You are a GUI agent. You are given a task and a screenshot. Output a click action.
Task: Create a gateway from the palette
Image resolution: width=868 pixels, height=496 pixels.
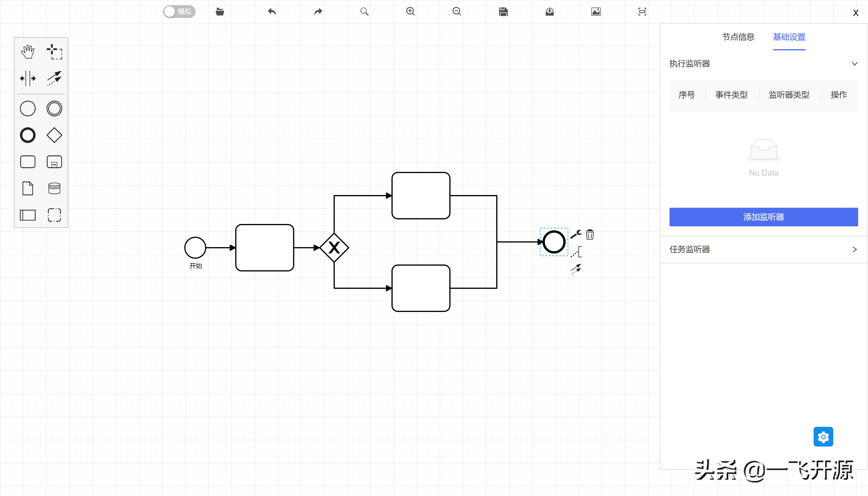54,135
